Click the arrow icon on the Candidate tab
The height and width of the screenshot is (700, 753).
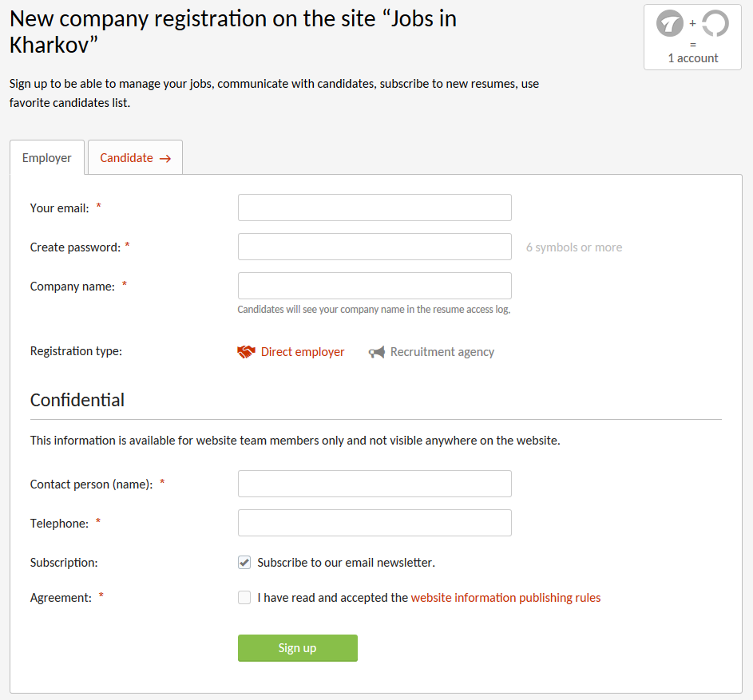coord(165,159)
